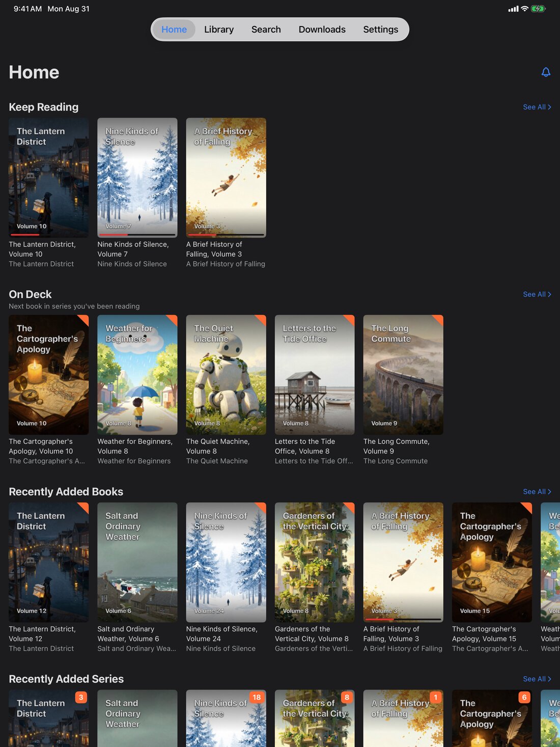Screen dimensions: 560x747
Task: Click 'Weather for Beginners' series name under Volume 8
Action: [x=134, y=461]
